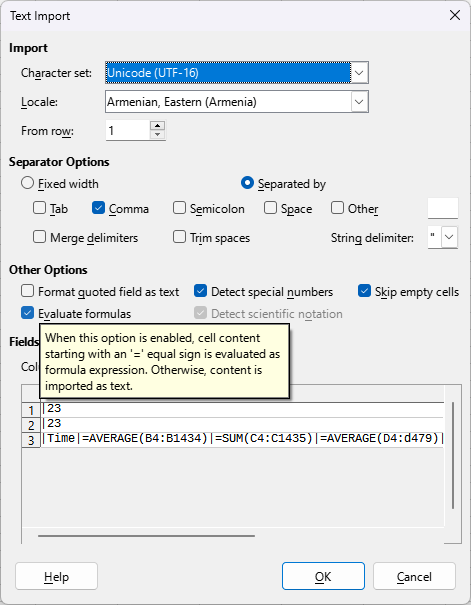The width and height of the screenshot is (471, 605).
Task: Select the Separated by radio button
Action: tap(247, 183)
